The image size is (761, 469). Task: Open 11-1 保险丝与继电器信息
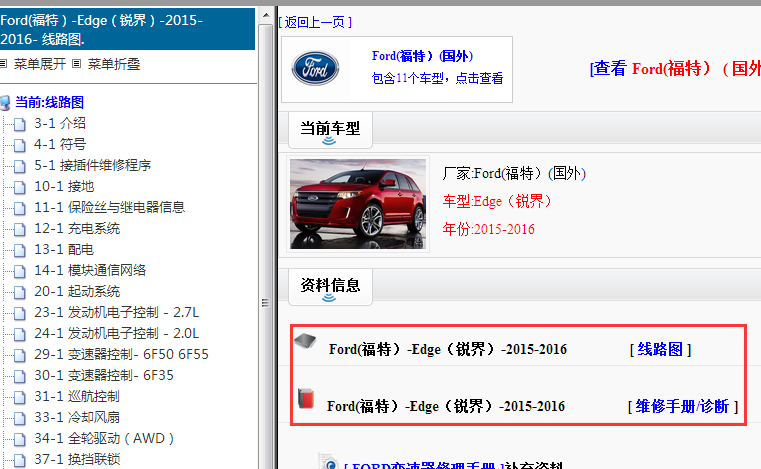tap(109, 207)
